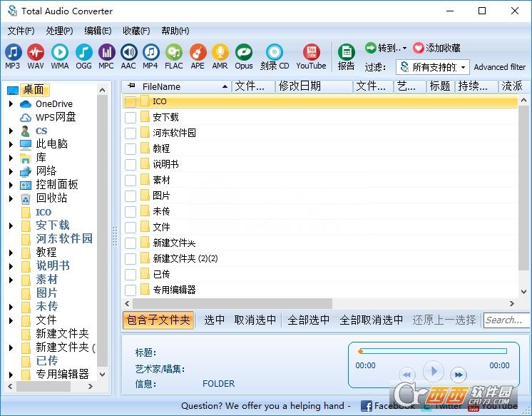Click the folder tree vertical scrollbar

click(x=102, y=231)
